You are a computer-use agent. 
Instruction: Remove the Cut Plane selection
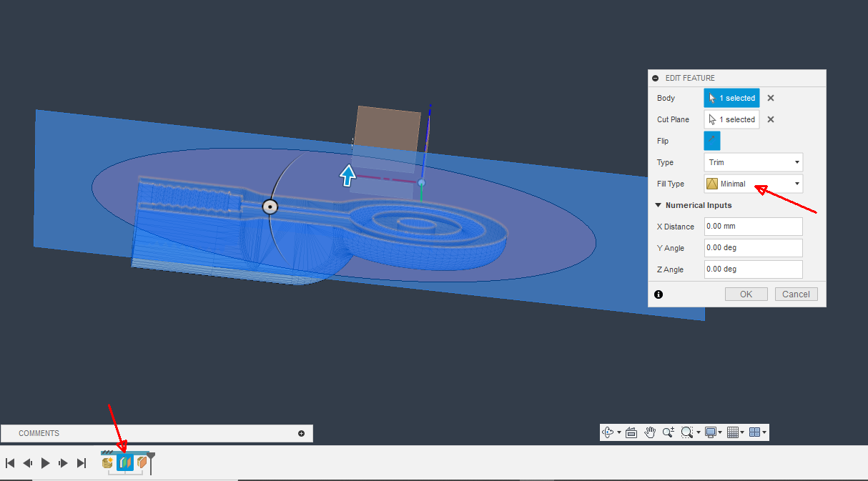(x=770, y=119)
